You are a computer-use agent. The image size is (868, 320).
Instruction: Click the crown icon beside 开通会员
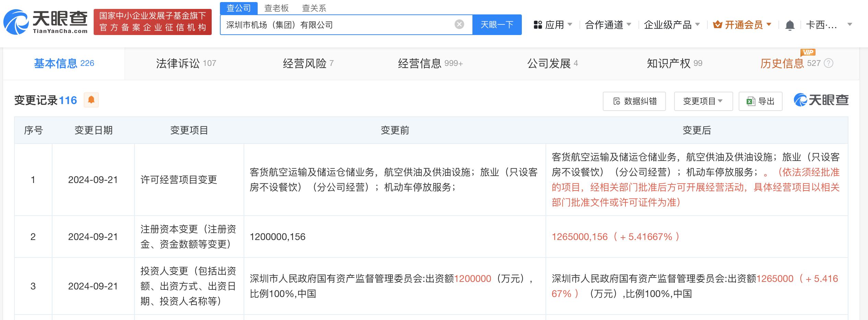pos(717,24)
